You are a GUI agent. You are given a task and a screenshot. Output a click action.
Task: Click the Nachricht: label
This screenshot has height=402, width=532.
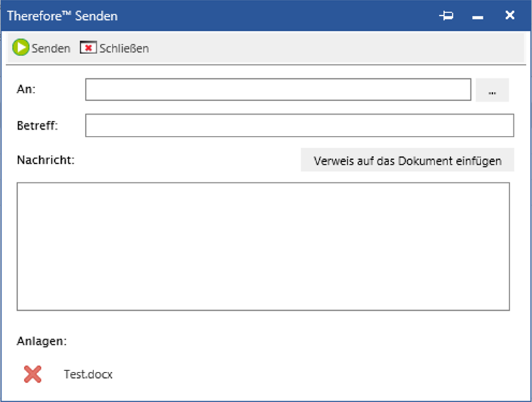[x=45, y=160]
